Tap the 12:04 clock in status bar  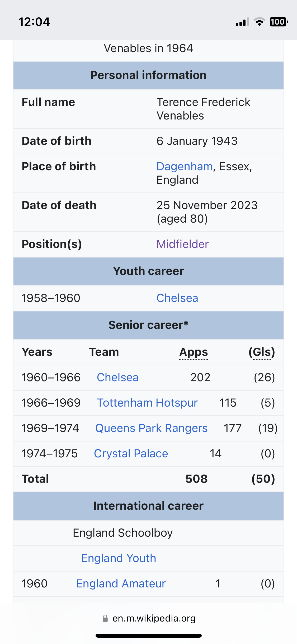click(34, 22)
